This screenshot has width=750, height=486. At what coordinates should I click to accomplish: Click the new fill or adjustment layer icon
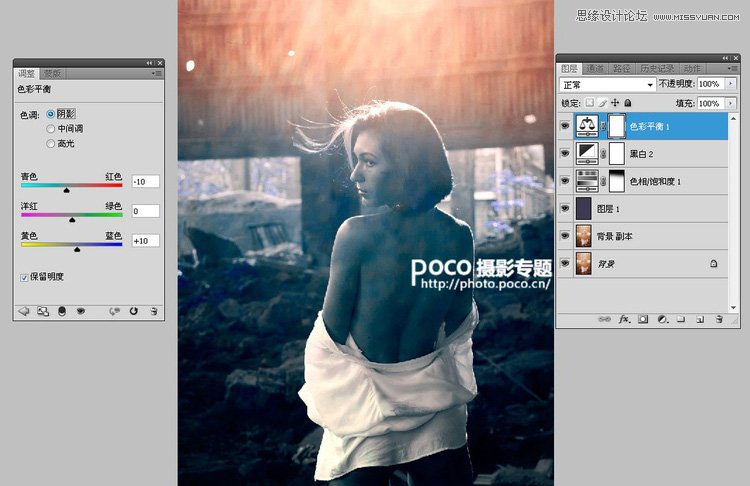662,319
